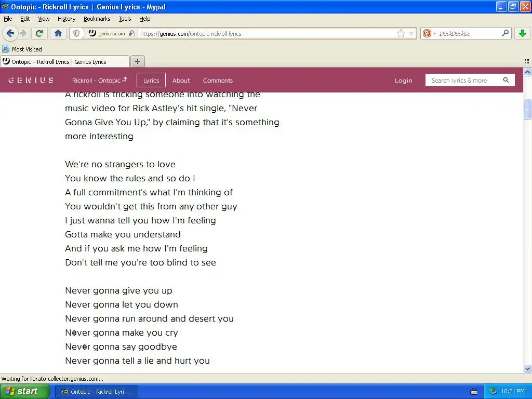Jump to the Comments section
The height and width of the screenshot is (399, 532).
(218, 81)
